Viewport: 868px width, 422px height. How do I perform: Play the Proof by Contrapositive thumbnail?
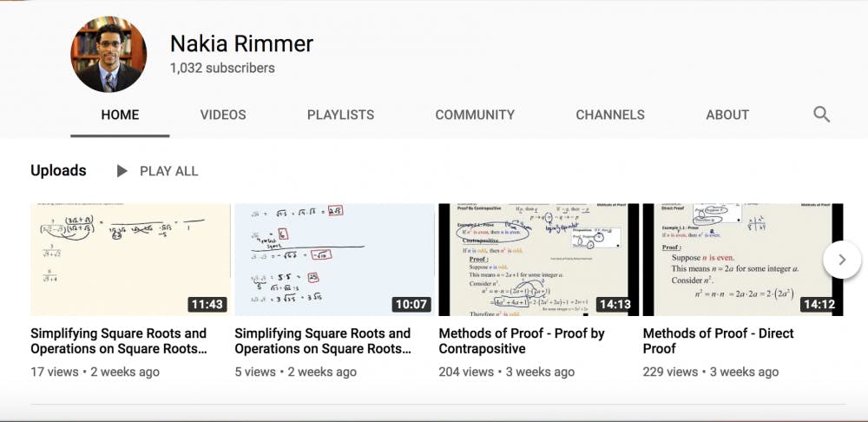[538, 260]
